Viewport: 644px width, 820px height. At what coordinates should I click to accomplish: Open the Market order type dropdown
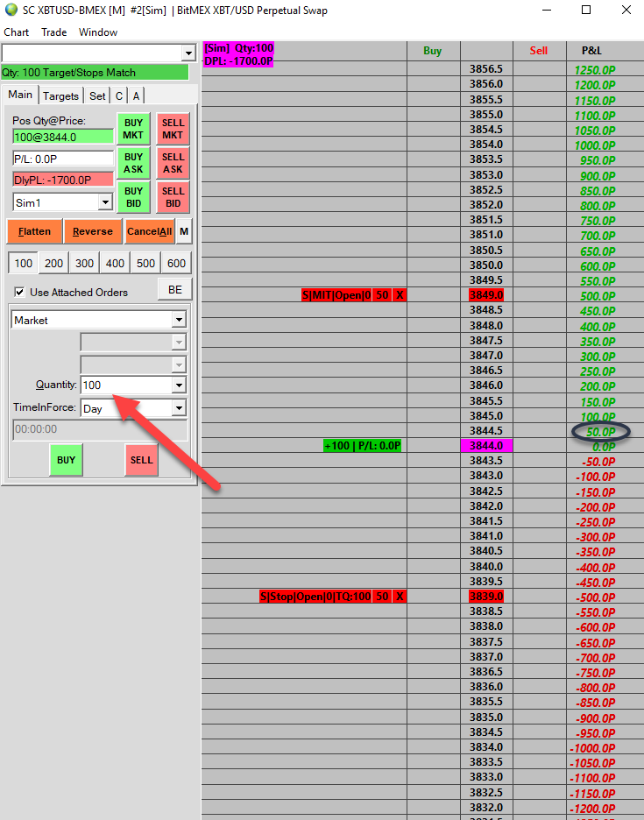(179, 320)
